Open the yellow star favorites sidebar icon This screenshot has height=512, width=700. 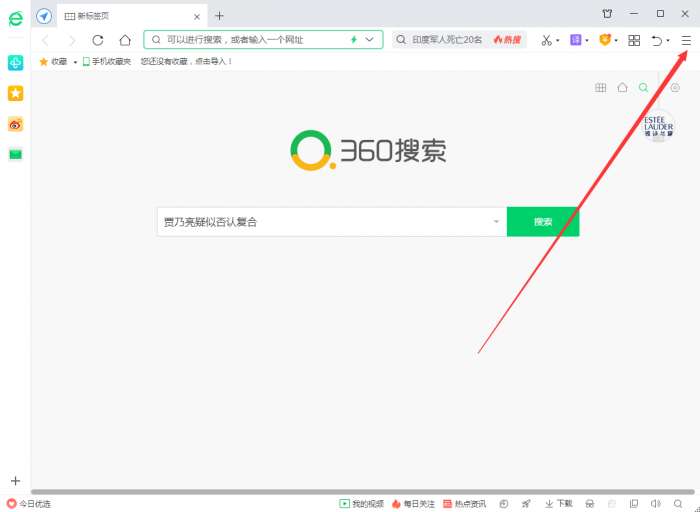(16, 93)
